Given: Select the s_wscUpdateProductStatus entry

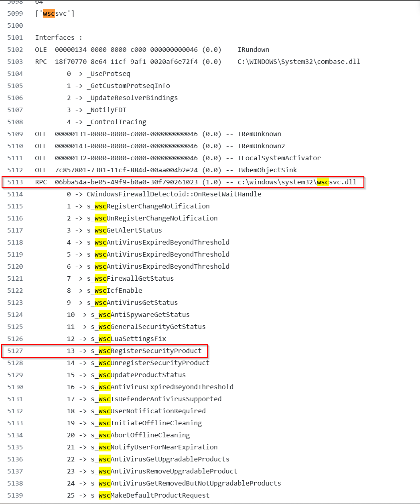Looking at the screenshot, I should click(126, 375).
